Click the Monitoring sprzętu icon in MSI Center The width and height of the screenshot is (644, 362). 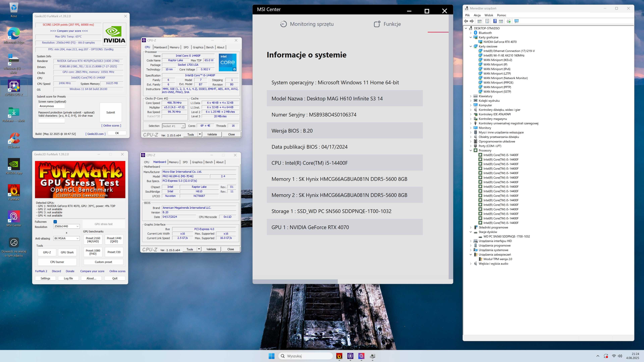tap(283, 24)
